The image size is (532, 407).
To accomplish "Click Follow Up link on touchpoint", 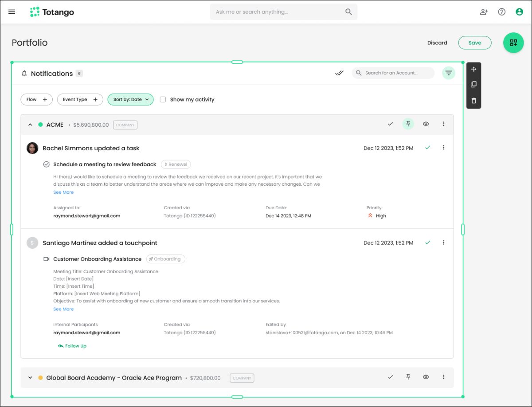I will pyautogui.click(x=72, y=346).
